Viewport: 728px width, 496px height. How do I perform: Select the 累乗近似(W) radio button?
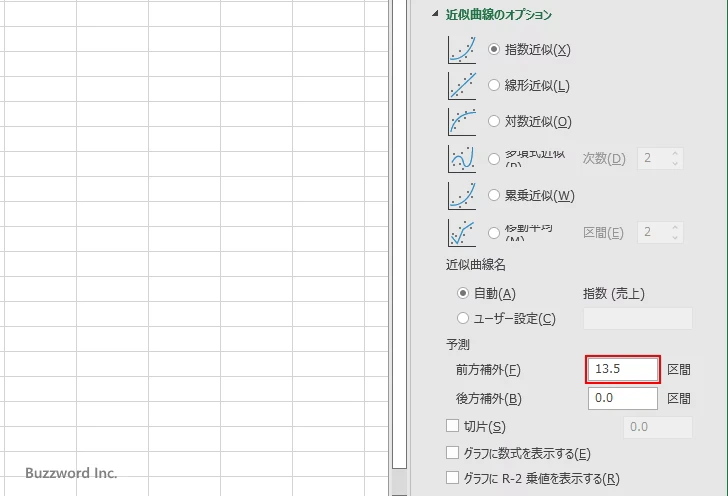click(x=494, y=195)
